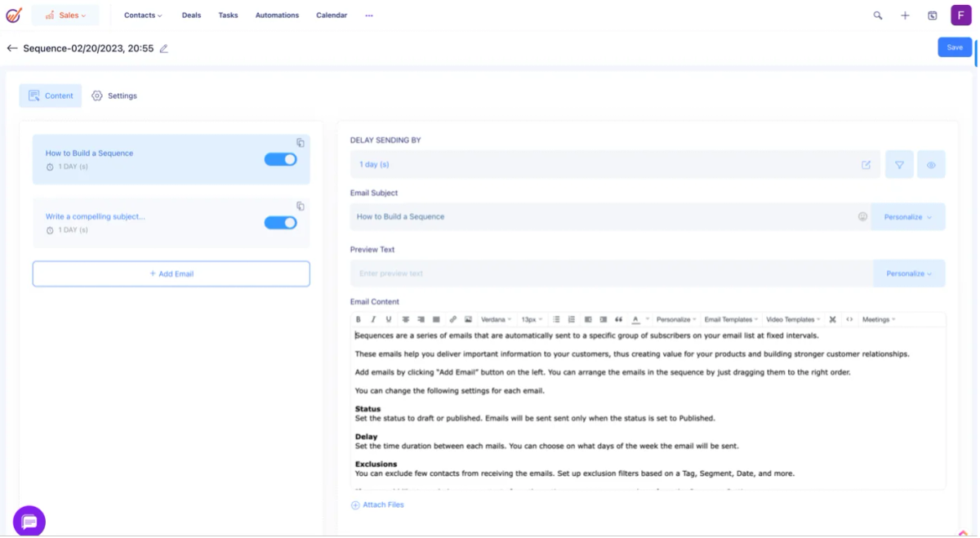Insert an image into the email
Viewport: 980px width, 538px height.
(468, 319)
